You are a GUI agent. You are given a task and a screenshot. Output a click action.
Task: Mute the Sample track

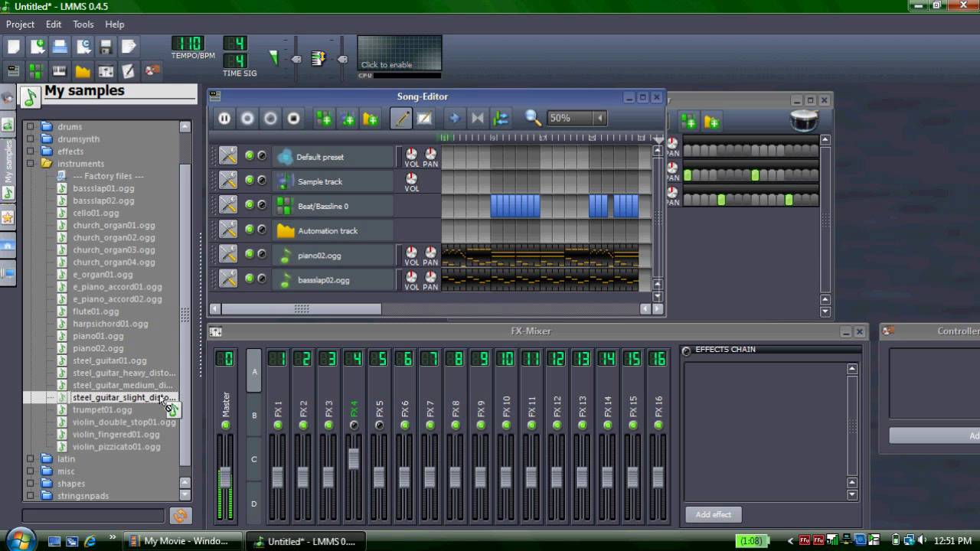(x=249, y=181)
